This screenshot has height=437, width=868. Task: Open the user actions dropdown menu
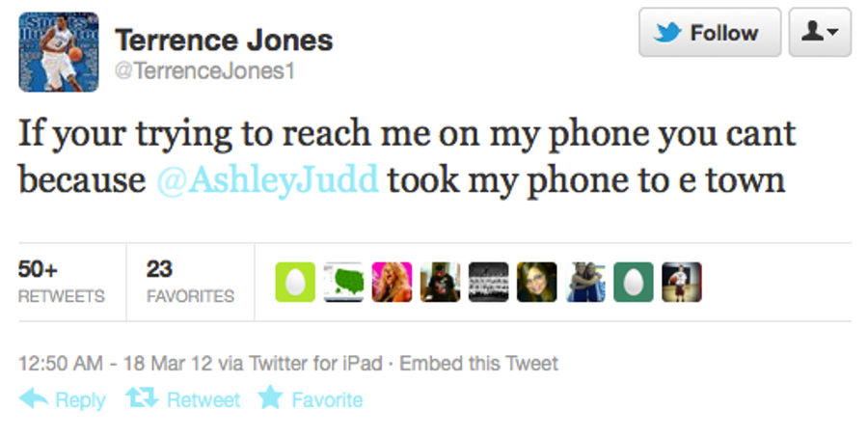[820, 33]
